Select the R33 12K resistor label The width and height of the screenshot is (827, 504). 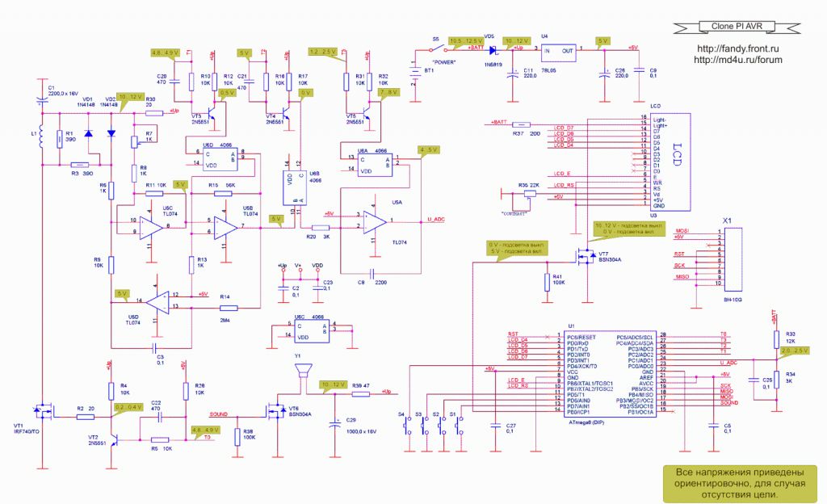[790, 338]
